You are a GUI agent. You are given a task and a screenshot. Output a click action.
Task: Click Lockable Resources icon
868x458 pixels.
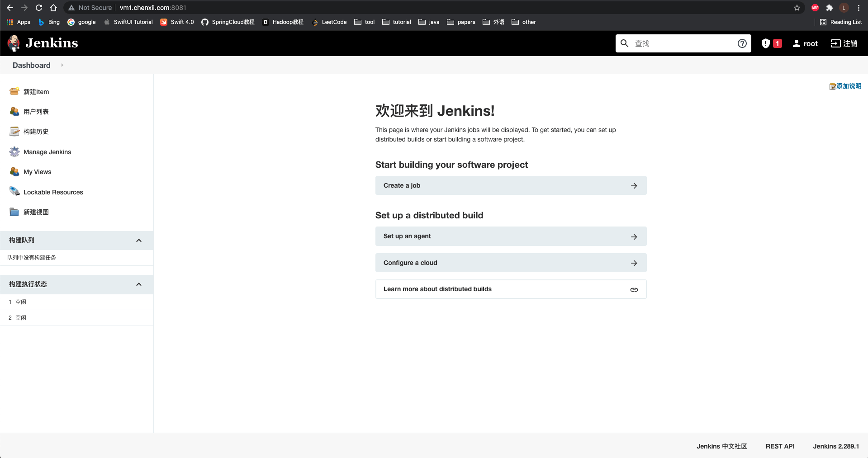point(14,192)
